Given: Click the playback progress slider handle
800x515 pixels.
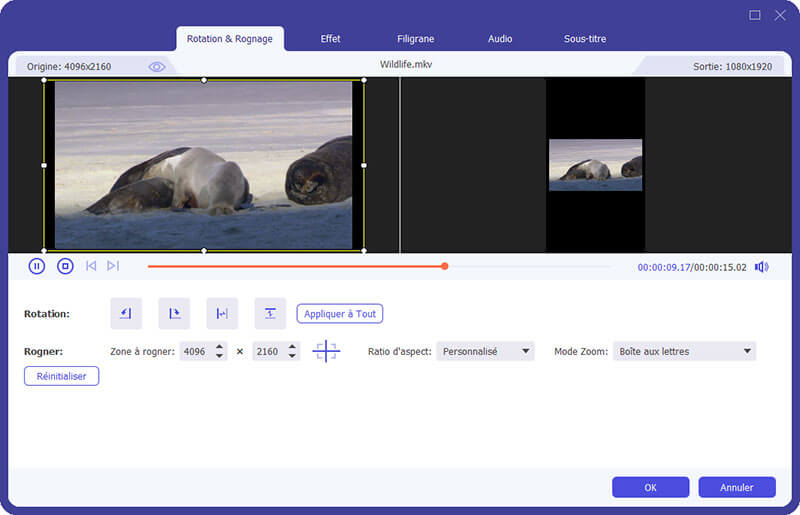Looking at the screenshot, I should (x=445, y=266).
